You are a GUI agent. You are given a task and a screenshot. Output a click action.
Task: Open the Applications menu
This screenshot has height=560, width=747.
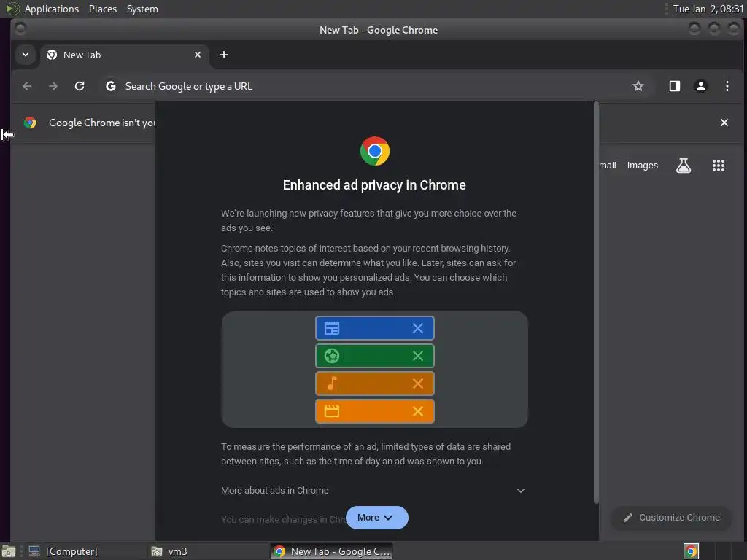click(x=52, y=9)
